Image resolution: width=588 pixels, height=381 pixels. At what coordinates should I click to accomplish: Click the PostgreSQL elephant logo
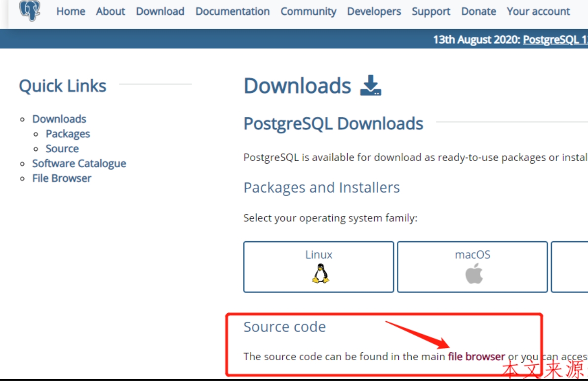(x=30, y=10)
